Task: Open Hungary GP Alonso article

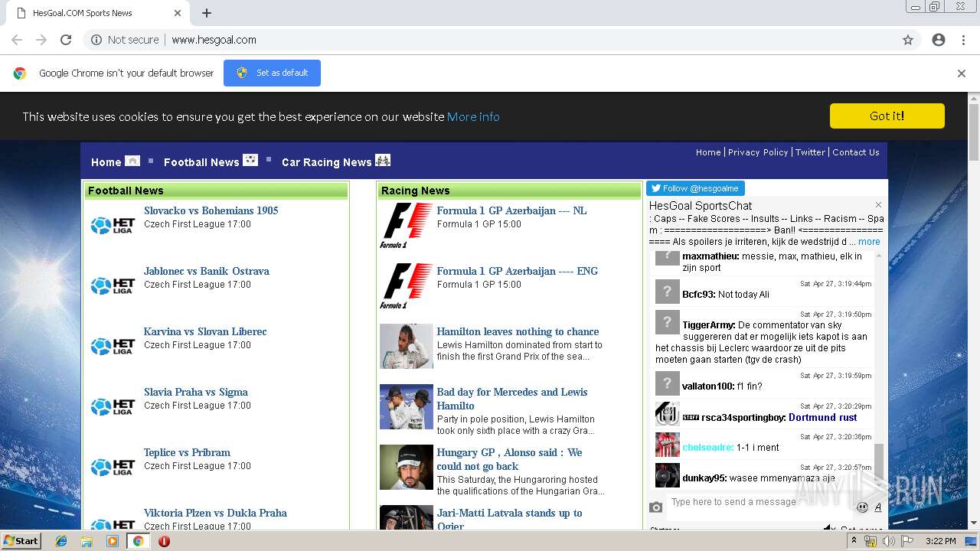Action: coord(509,459)
